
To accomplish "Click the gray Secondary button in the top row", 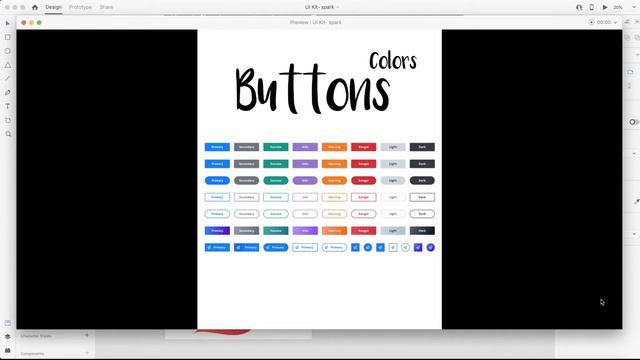I will (247, 147).
